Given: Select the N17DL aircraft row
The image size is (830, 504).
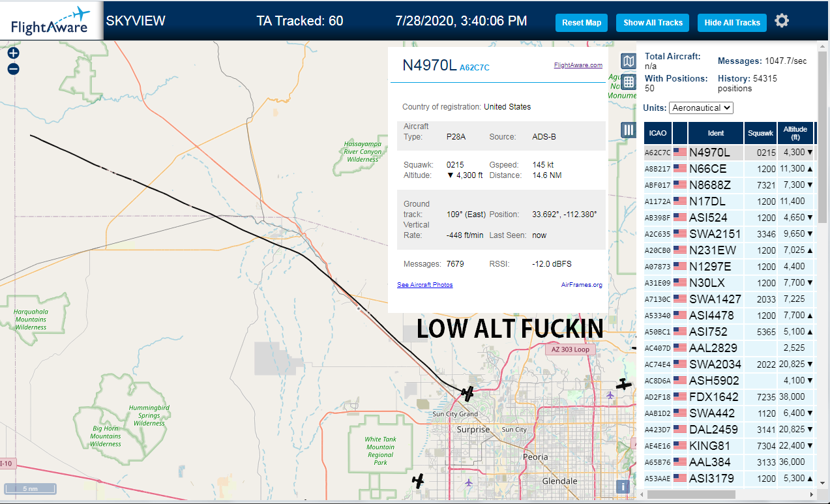Looking at the screenshot, I should (730, 201).
